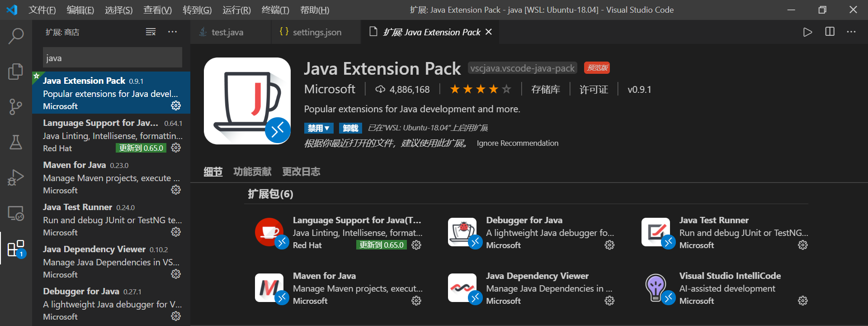Viewport: 868px width, 326px height.
Task: Click the 卸载 uninstall button
Action: tap(350, 128)
